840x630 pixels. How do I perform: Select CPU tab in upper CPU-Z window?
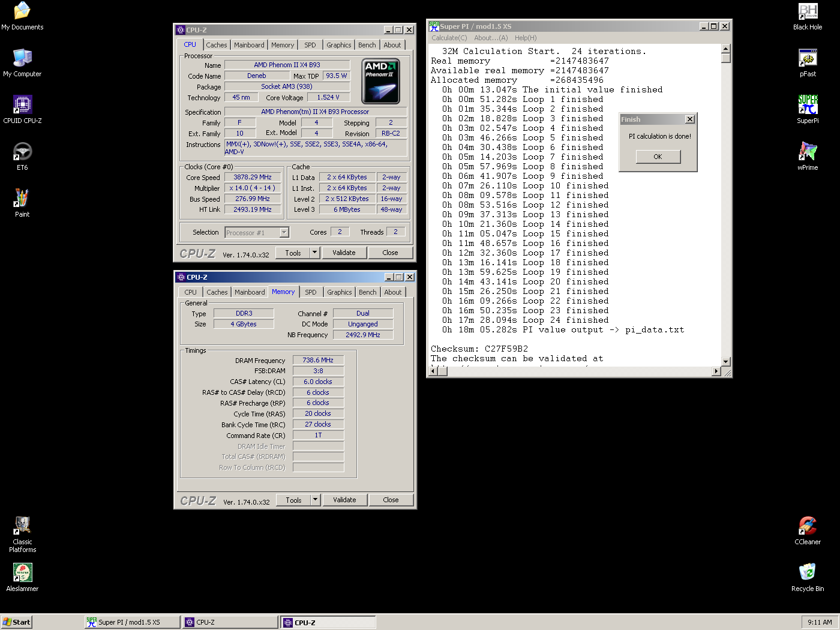coord(190,44)
